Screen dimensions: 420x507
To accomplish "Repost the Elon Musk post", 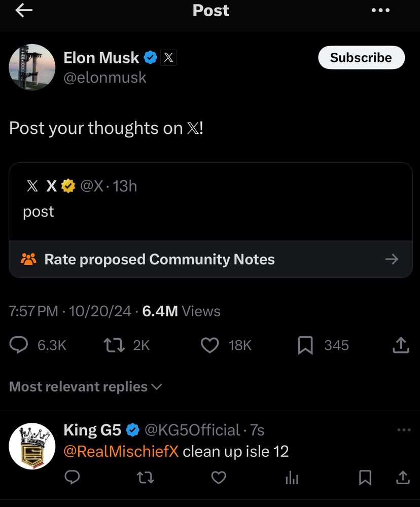I will [114, 345].
